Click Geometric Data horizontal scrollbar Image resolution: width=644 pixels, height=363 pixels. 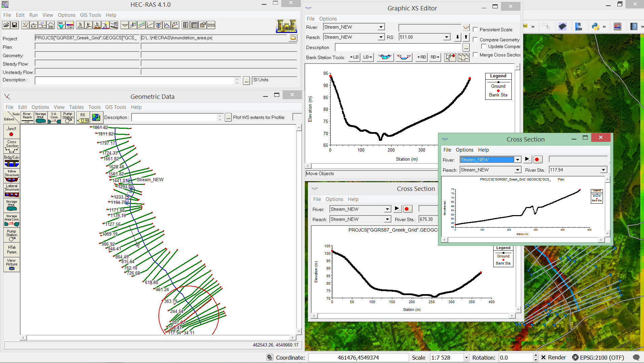pyautogui.click(x=158, y=337)
